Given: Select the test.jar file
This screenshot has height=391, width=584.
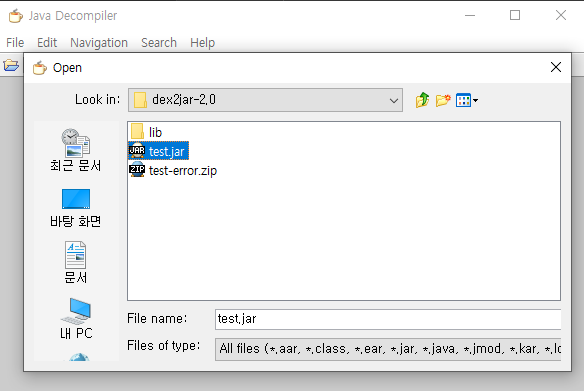Looking at the screenshot, I should click(x=158, y=151).
